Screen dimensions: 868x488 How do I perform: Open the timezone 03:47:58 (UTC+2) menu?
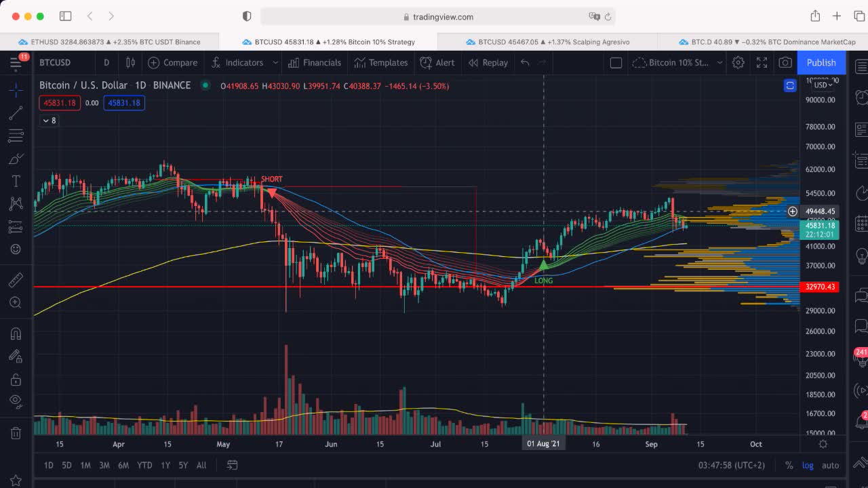[x=731, y=465]
